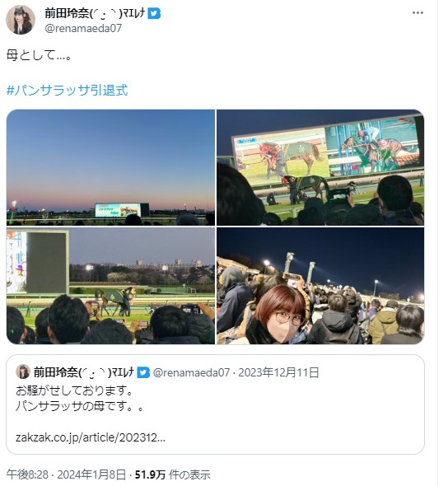Open the quoted tweet text お騒がせしております

[x=74, y=390]
